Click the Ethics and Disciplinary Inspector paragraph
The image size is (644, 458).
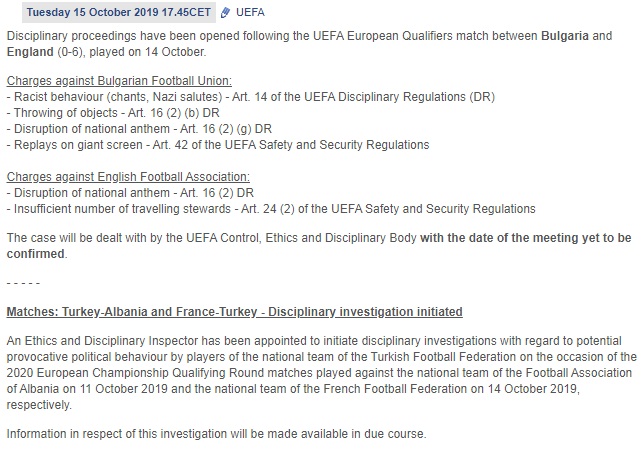(322, 373)
